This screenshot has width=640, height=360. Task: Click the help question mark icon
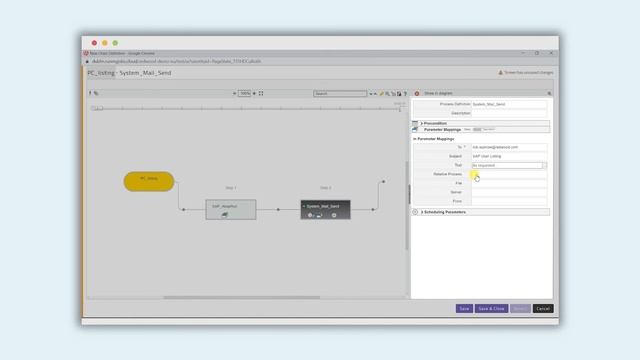click(405, 94)
